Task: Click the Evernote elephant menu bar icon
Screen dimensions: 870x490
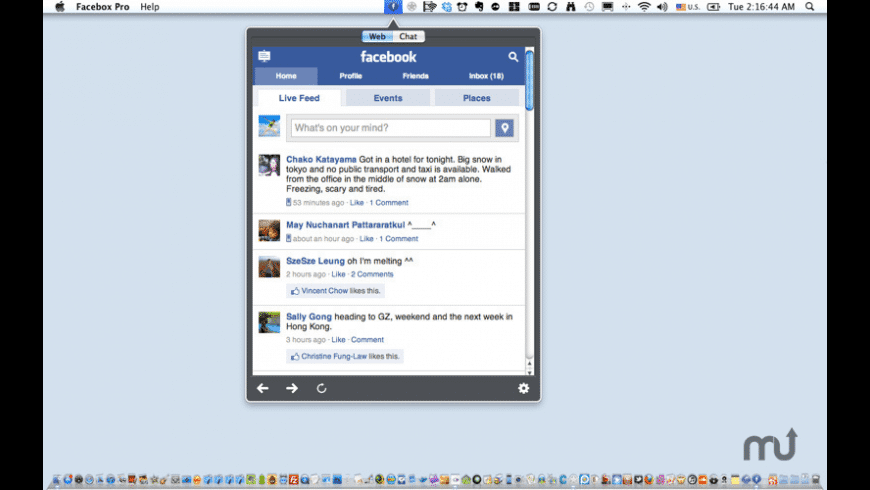Action: [x=479, y=7]
